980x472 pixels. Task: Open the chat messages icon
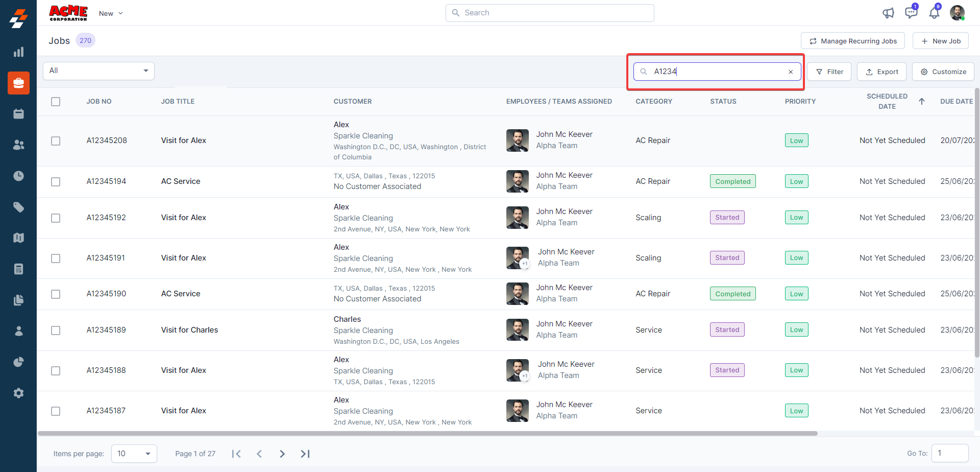911,13
